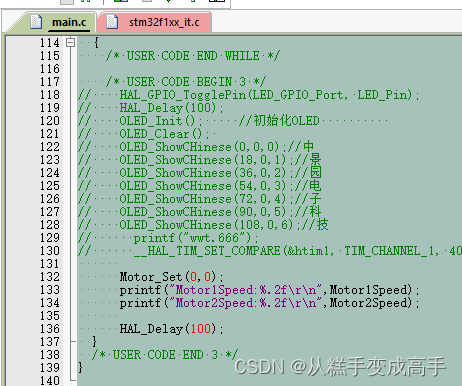Click the stm32f1xx_it.c file icon
Screen dimensions: 462x386
[x=112, y=22]
